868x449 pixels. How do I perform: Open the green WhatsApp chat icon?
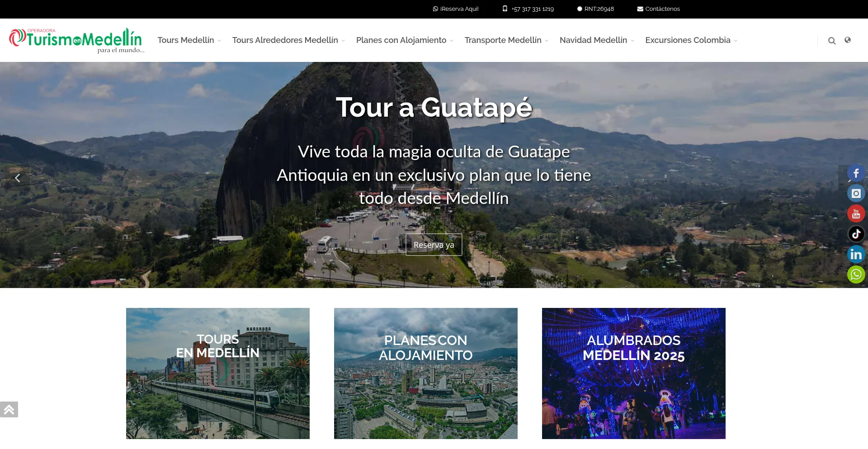click(x=856, y=274)
